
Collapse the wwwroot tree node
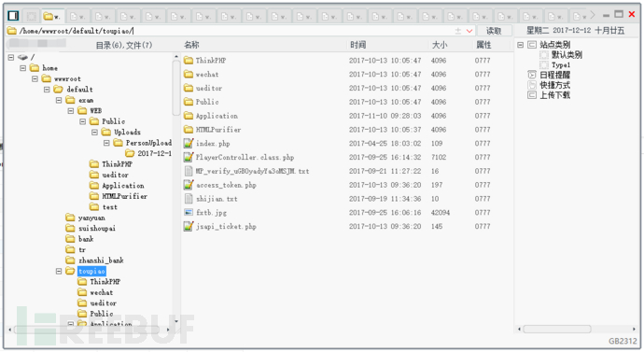[x=35, y=78]
